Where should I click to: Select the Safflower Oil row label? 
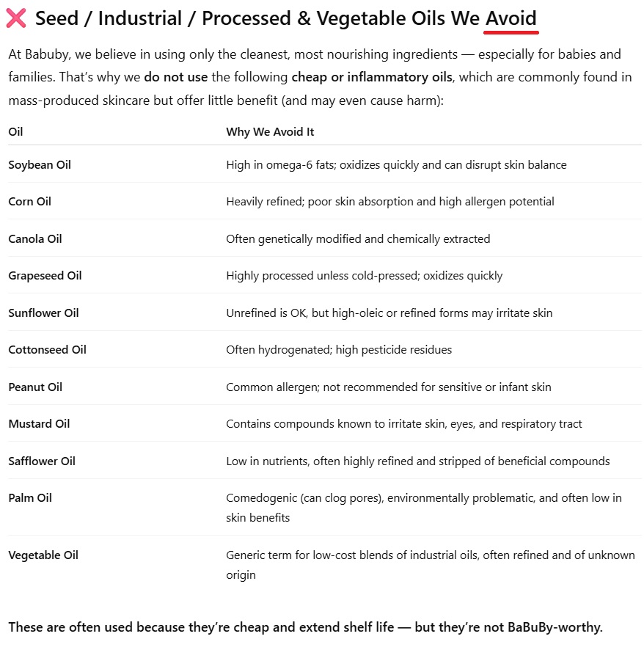[x=42, y=461]
